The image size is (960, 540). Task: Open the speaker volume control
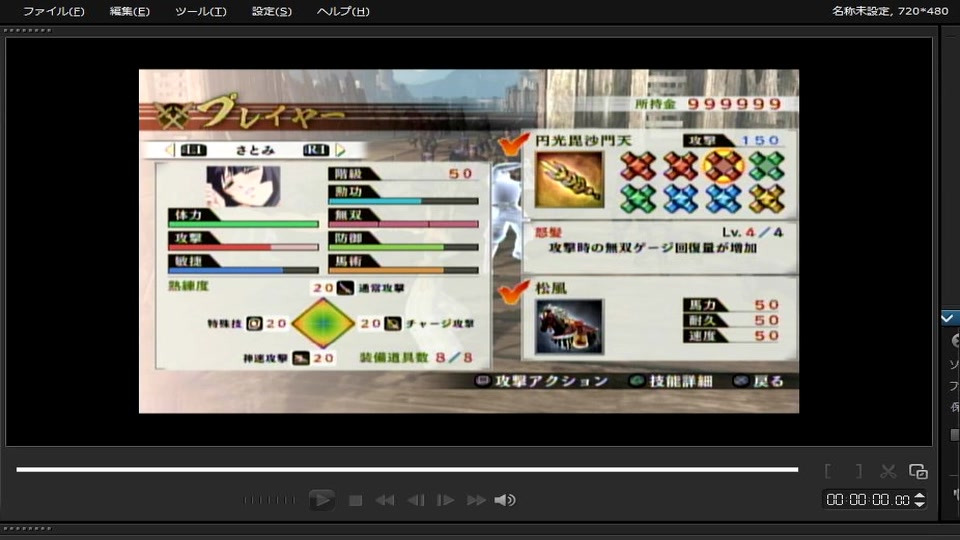pyautogui.click(x=504, y=500)
